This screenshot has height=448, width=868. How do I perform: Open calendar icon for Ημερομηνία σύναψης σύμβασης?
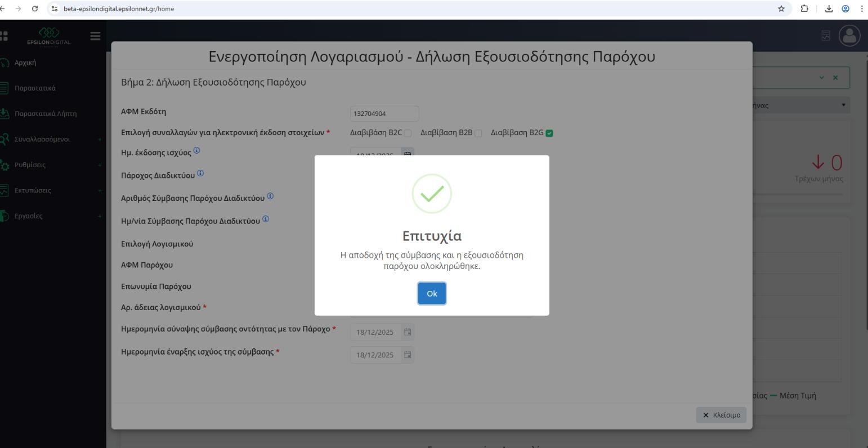tap(408, 332)
